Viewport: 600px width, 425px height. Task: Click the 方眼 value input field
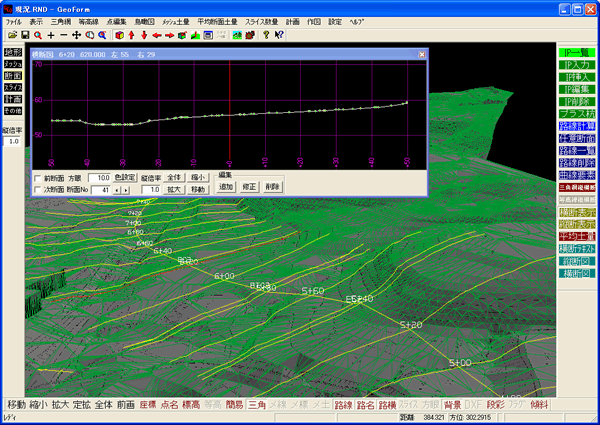pos(99,178)
